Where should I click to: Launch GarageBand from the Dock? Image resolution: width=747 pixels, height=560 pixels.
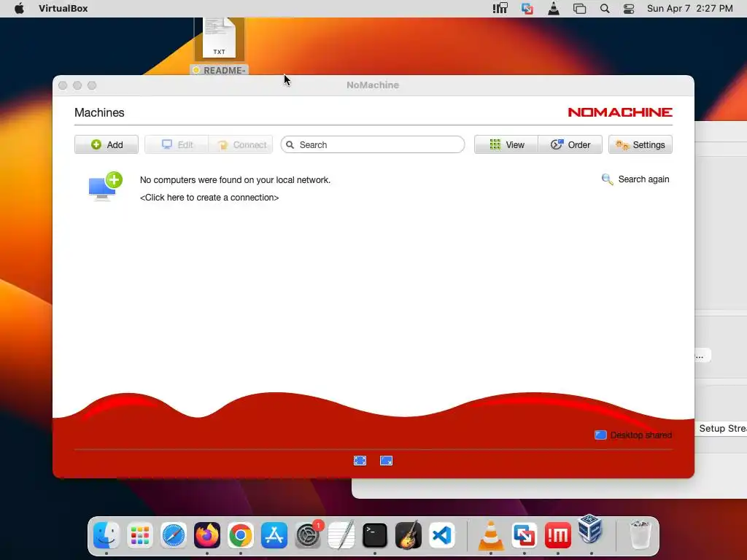[x=409, y=535]
